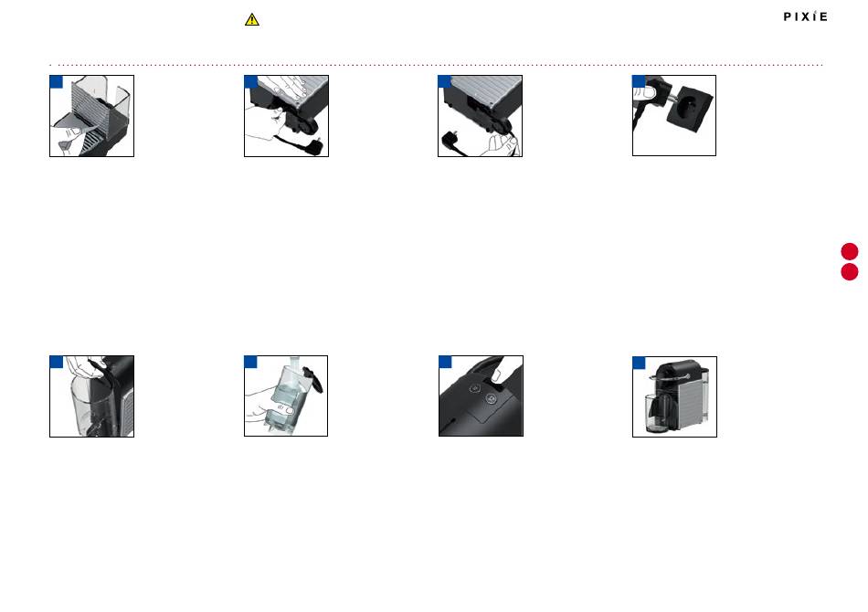868x612 pixels.
Task: Click blue step square on drip tray image
Action: click(57, 82)
